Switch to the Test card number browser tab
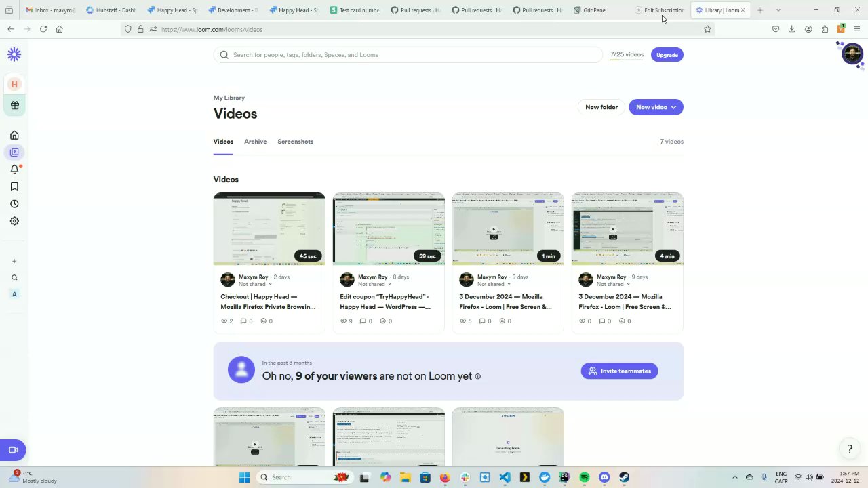The height and width of the screenshot is (488, 868). coord(355,10)
